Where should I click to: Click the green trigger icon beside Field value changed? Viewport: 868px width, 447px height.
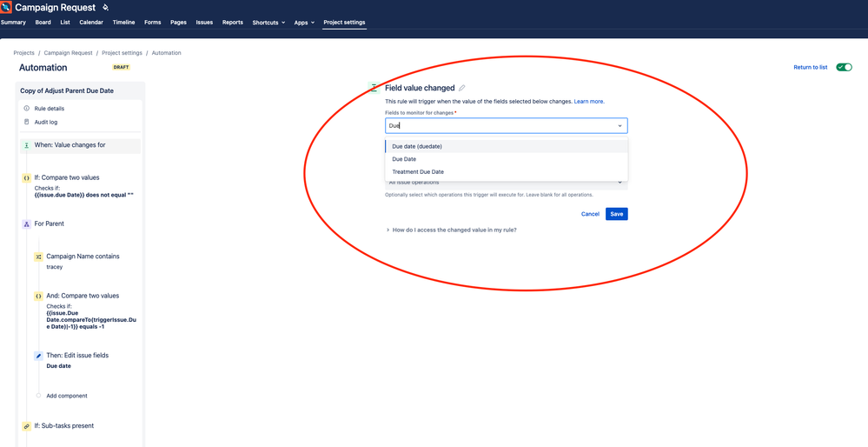[374, 88]
